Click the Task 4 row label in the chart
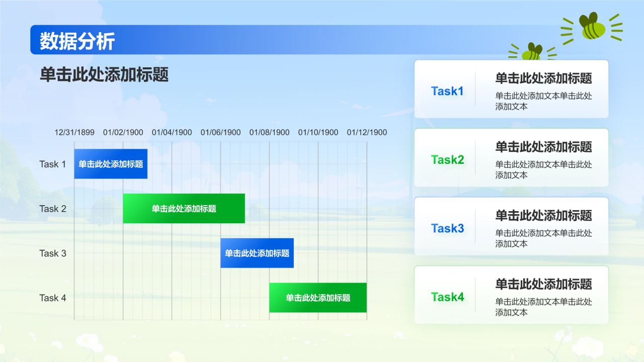This screenshot has width=644, height=362. click(53, 298)
